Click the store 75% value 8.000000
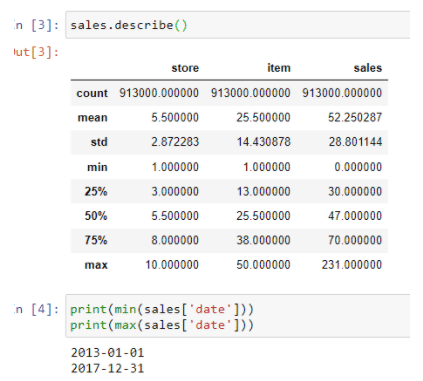423x381 pixels. (175, 240)
